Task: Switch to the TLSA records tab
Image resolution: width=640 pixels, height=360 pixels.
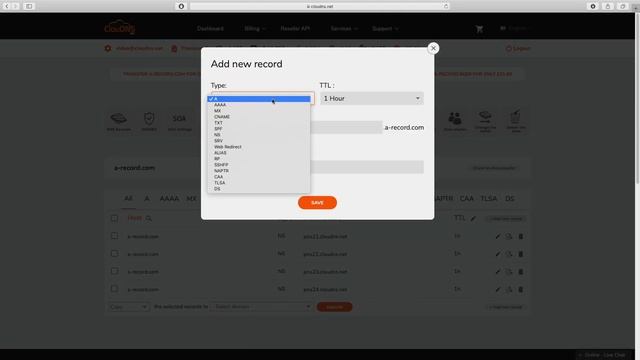Action: pos(489,198)
